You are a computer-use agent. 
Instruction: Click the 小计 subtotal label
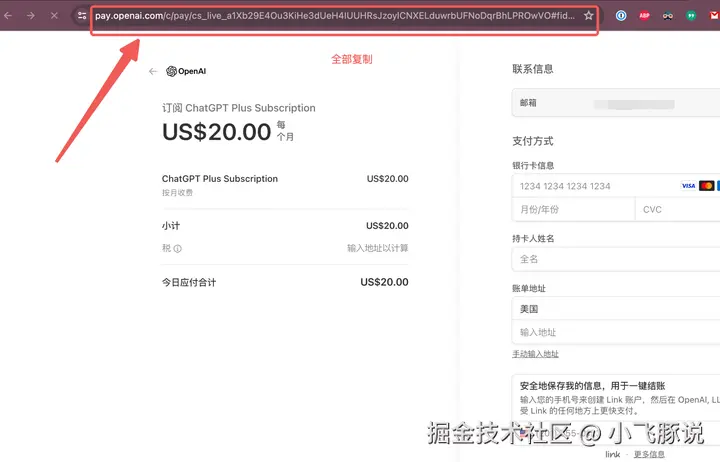click(x=171, y=226)
